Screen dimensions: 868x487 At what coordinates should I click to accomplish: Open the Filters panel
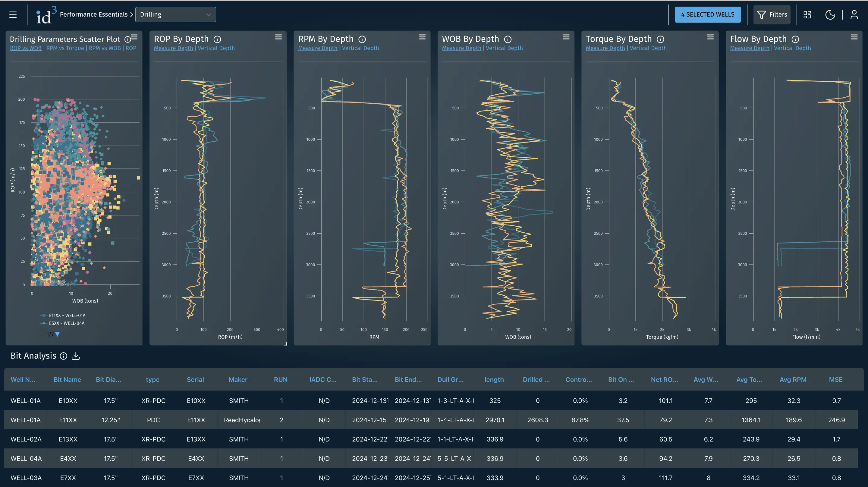coord(772,14)
